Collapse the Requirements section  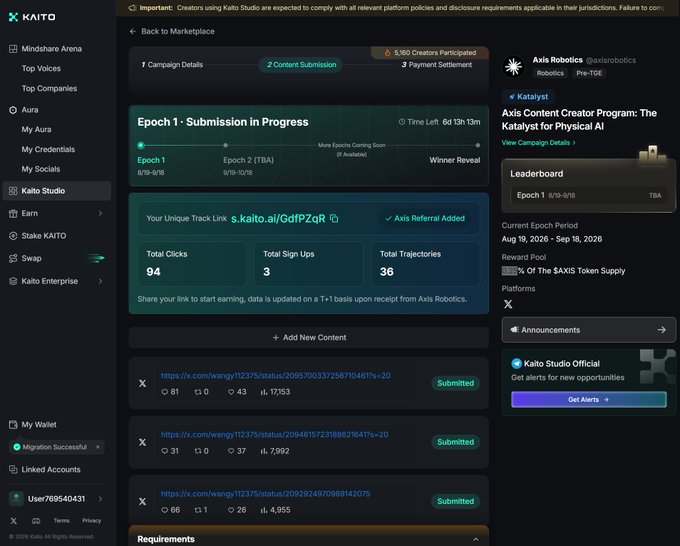point(476,539)
